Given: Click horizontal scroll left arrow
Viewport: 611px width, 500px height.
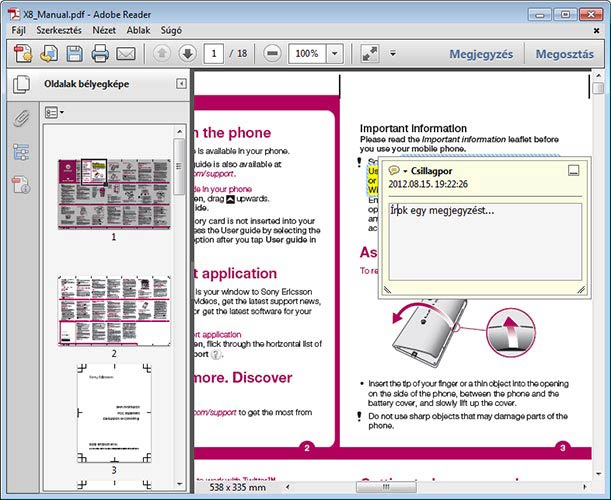Looking at the screenshot, I should pos(288,487).
